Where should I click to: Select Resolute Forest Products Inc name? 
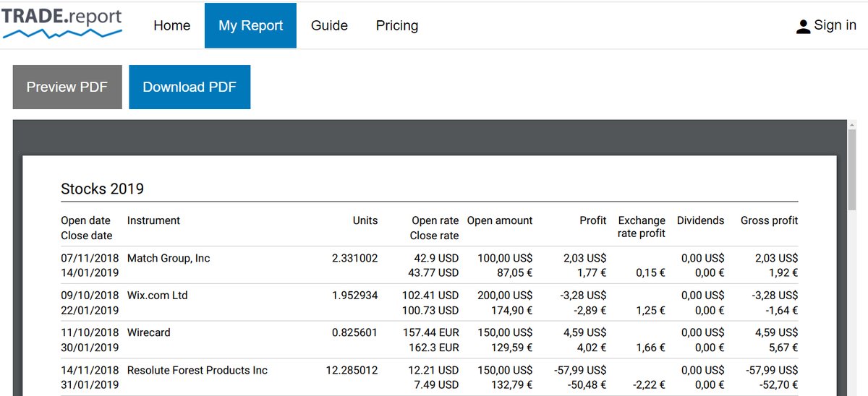tap(197, 370)
